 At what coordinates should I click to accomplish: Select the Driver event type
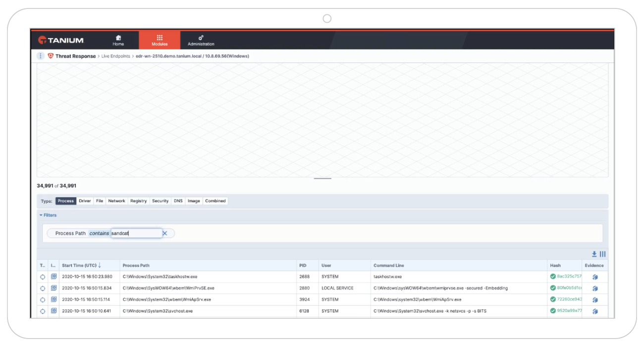click(85, 201)
